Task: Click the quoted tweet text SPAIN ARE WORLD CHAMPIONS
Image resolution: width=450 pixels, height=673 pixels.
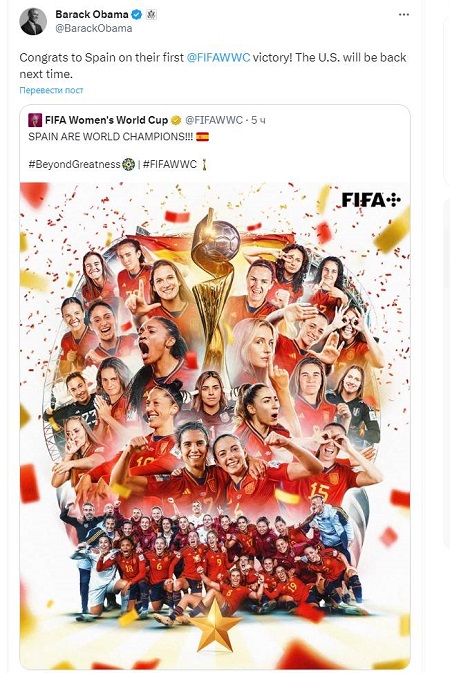Action: (110, 137)
